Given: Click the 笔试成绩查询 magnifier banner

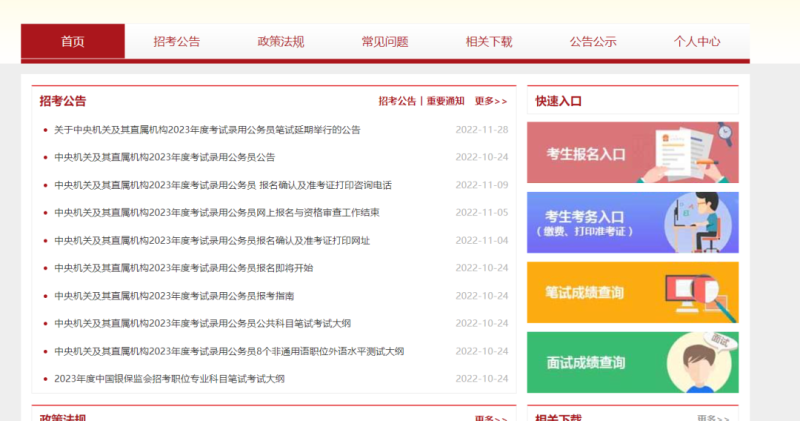Looking at the screenshot, I should point(632,292).
